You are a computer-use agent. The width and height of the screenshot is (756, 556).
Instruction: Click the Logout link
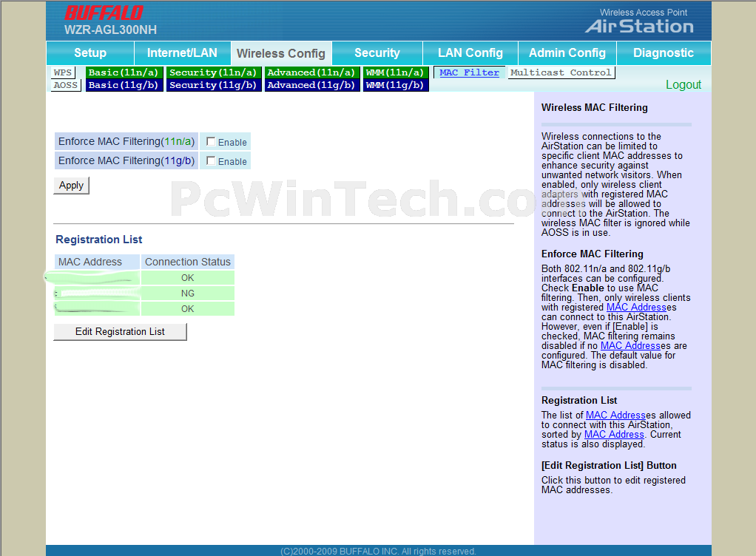click(684, 85)
